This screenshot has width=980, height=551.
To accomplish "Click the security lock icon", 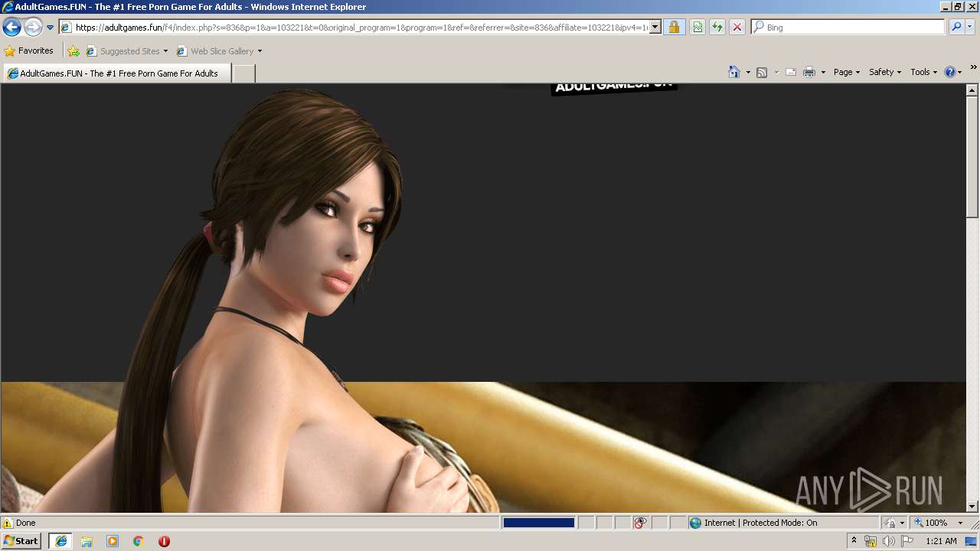I will coord(674,28).
